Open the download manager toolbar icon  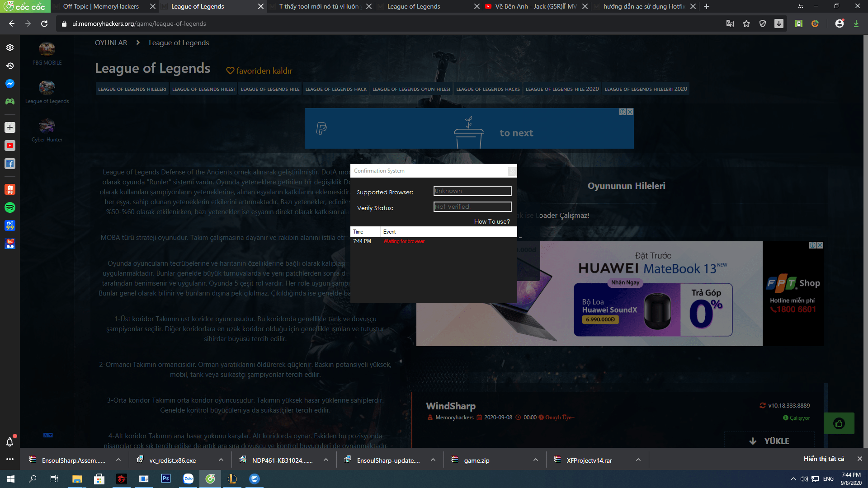click(x=779, y=23)
